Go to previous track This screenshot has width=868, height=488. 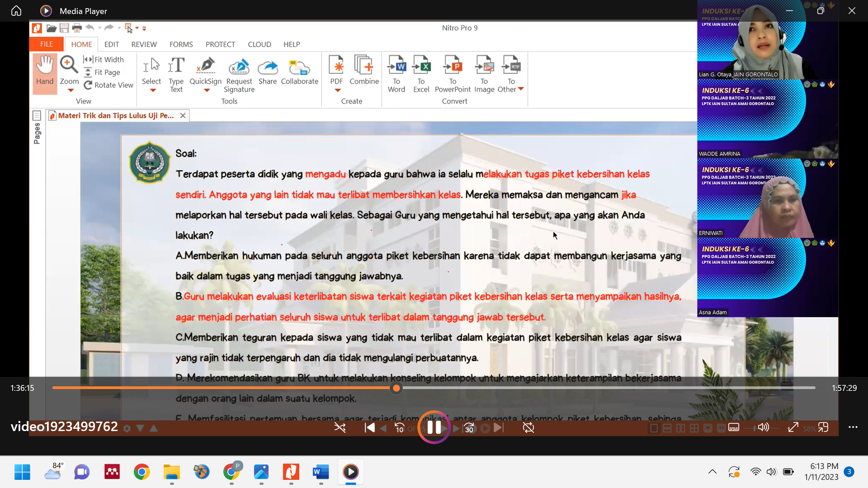[369, 427]
